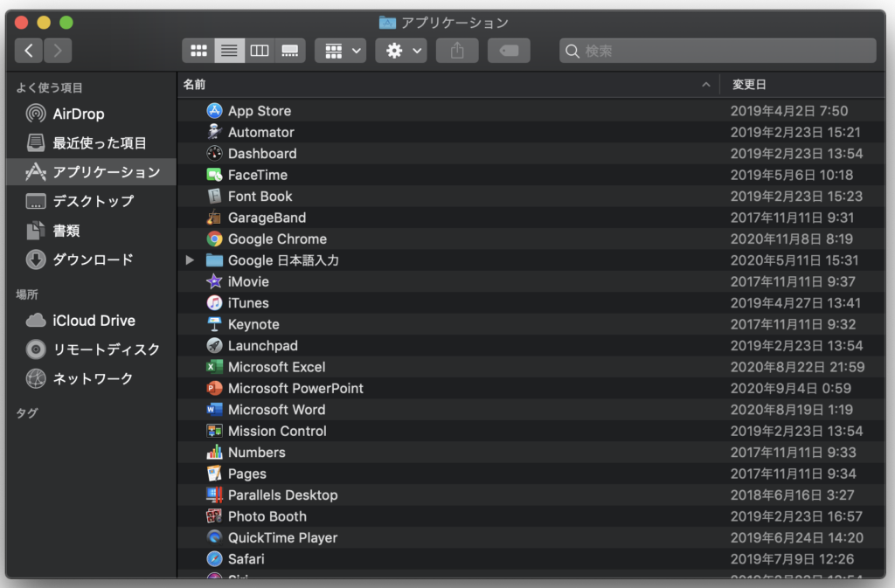
Task: Click the iMovie star icon
Action: 214,281
